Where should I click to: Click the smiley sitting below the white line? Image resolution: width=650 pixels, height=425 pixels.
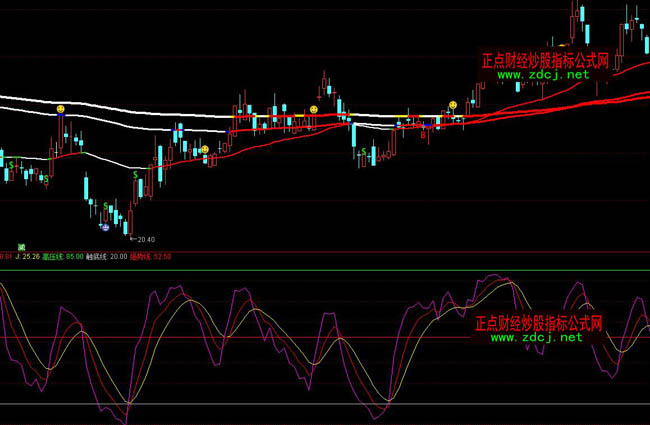[204, 150]
